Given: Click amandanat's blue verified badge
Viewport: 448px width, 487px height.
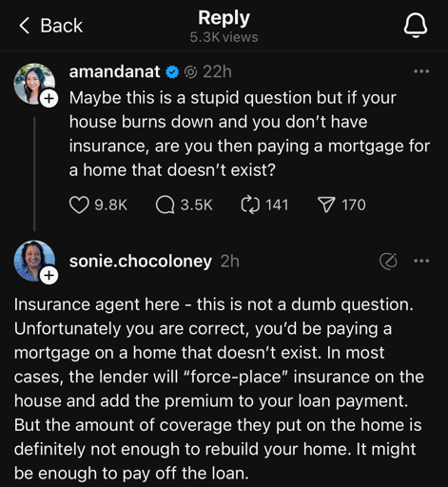Looking at the screenshot, I should 172,72.
